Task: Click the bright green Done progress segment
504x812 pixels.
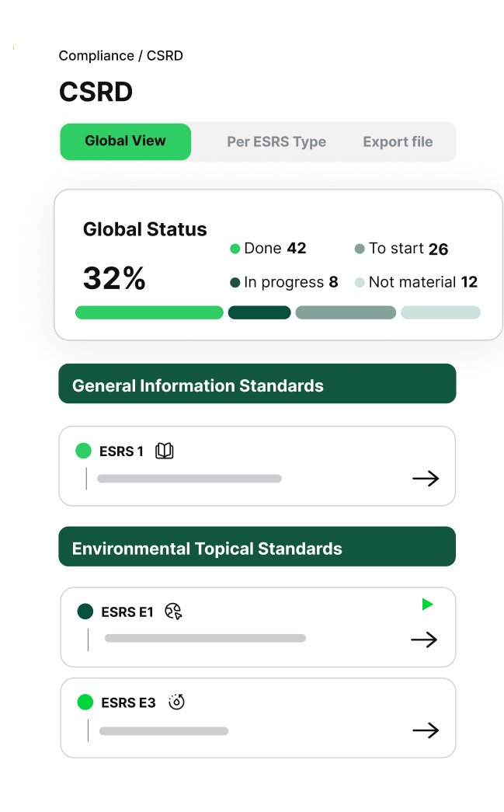Action: (149, 313)
